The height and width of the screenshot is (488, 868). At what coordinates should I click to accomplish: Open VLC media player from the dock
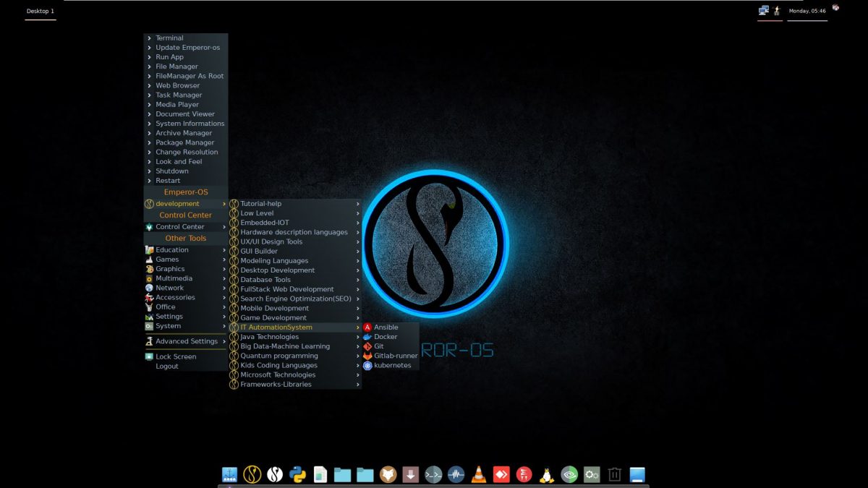pos(478,474)
